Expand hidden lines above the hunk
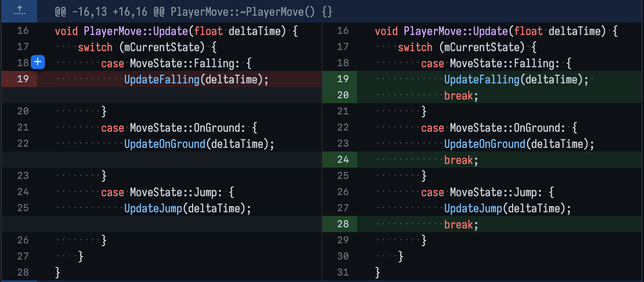This screenshot has height=282, width=644. 19,11
